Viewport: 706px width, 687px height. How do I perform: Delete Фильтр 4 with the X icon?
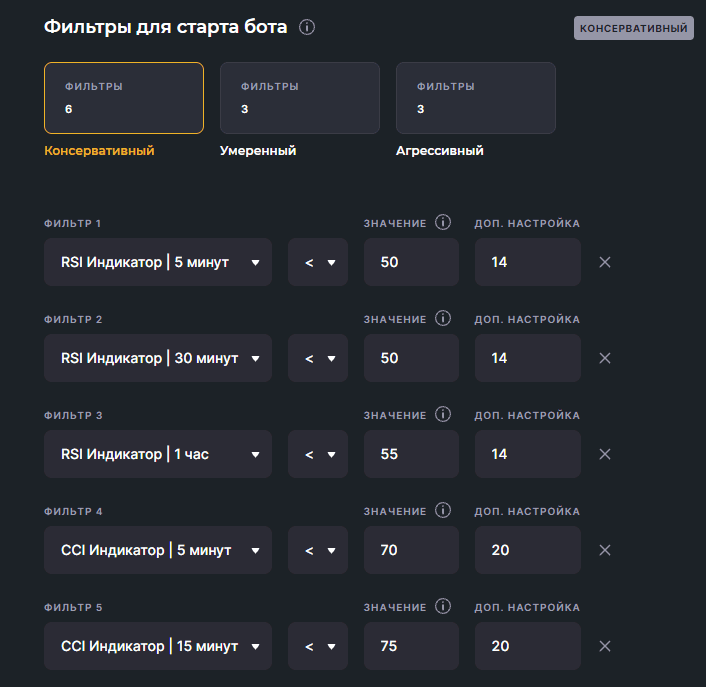coord(604,550)
